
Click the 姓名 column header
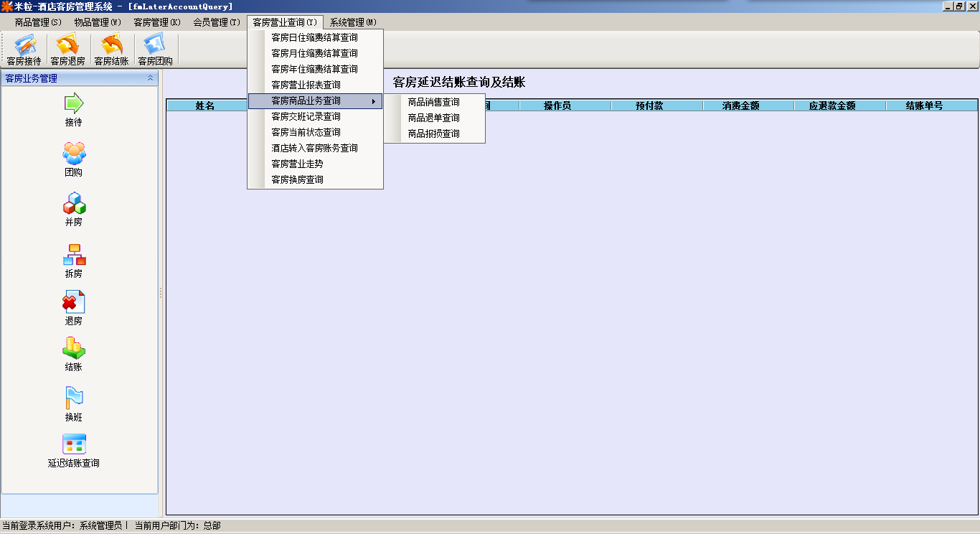click(x=205, y=106)
